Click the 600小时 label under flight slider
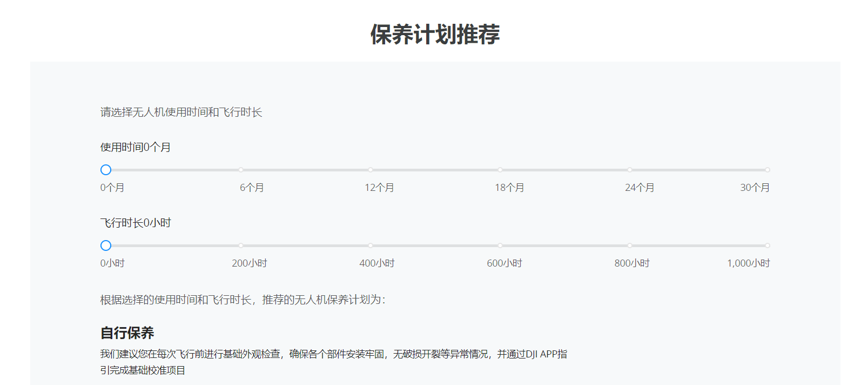Screen dimensions: 868x385 [x=504, y=263]
